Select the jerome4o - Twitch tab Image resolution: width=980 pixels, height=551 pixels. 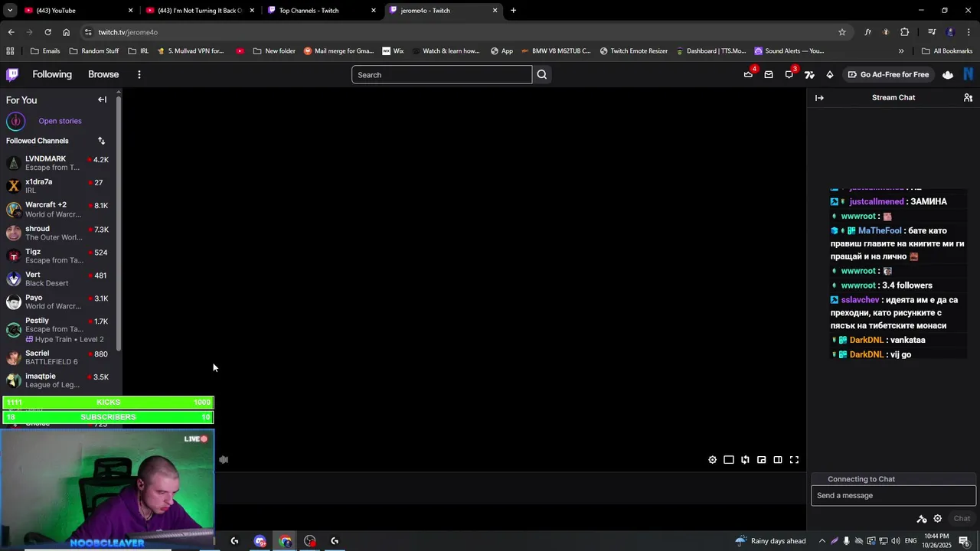click(x=443, y=11)
